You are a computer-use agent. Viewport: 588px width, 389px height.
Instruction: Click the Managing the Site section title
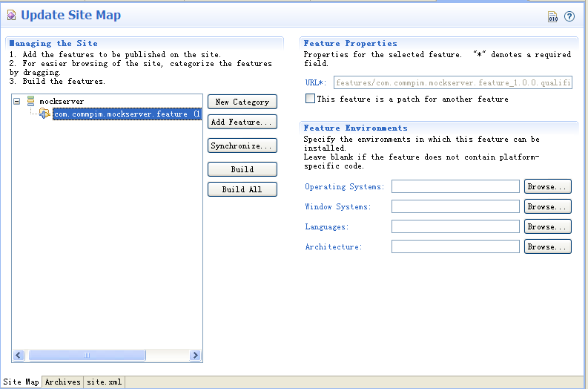(53, 43)
